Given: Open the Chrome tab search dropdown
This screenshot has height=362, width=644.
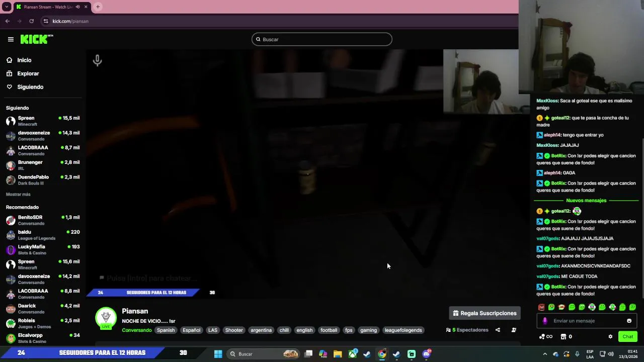Looking at the screenshot, I should coord(7,7).
